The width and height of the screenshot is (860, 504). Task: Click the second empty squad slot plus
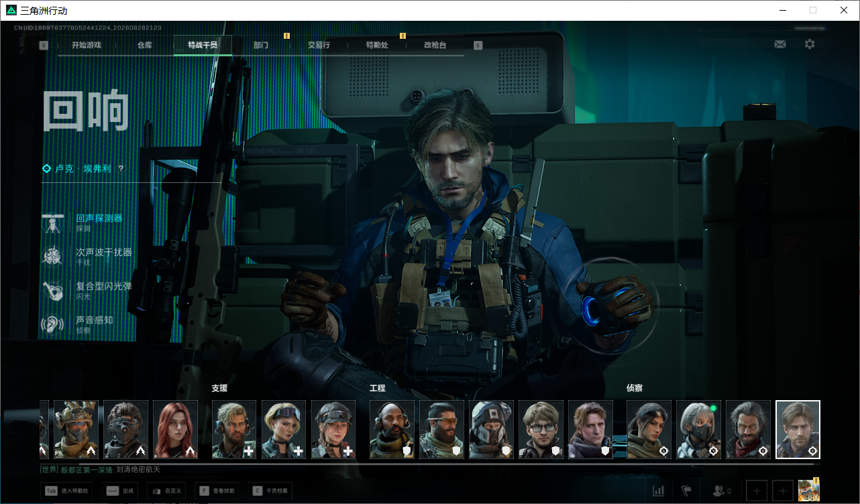click(x=783, y=491)
